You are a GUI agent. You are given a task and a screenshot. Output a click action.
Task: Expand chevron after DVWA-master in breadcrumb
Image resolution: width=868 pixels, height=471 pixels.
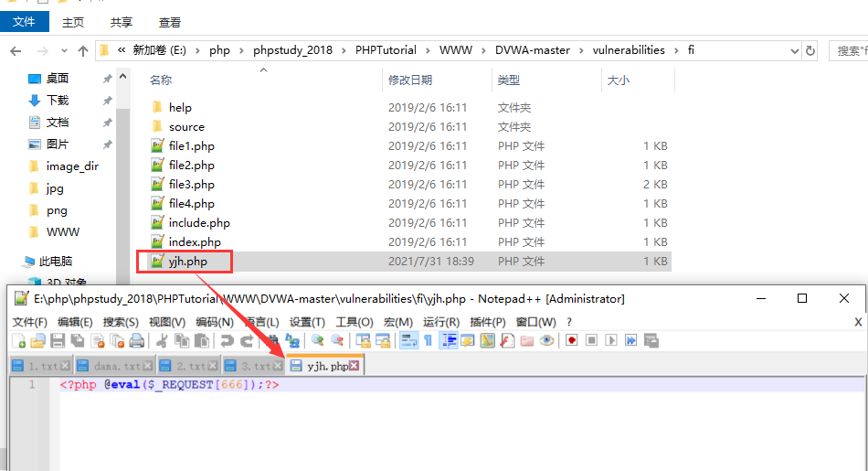pyautogui.click(x=581, y=50)
